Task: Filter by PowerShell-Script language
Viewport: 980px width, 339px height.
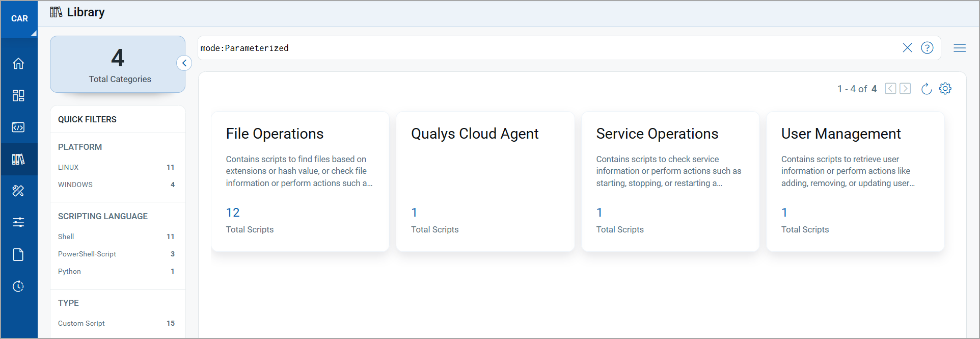Action: 87,254
